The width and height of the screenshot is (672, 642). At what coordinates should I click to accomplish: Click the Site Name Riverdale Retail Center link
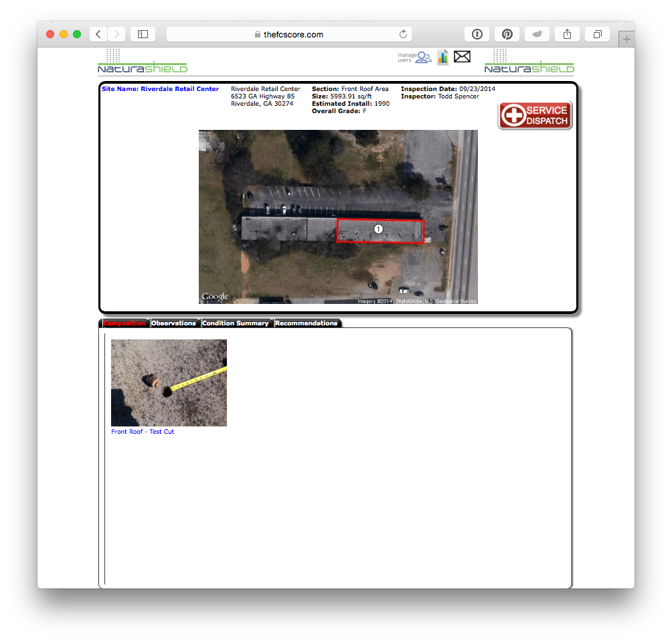click(x=160, y=89)
